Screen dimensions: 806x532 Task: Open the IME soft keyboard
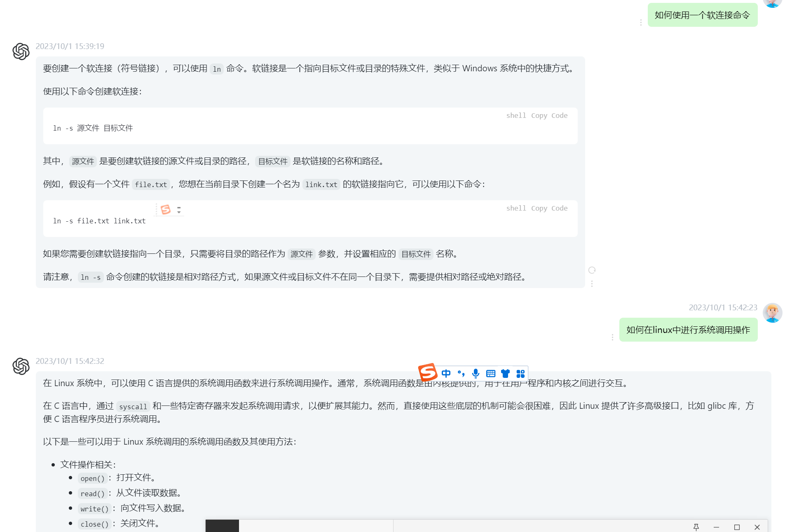(x=490, y=374)
